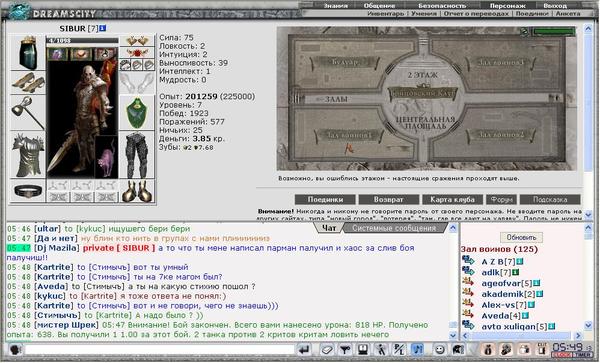Image resolution: width=600 pixels, height=363 pixels.
Task: Click the middle ring slot
Action: point(137,65)
